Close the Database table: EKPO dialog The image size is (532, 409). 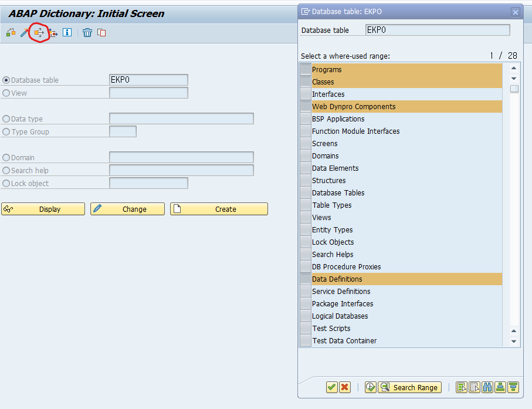pos(516,12)
